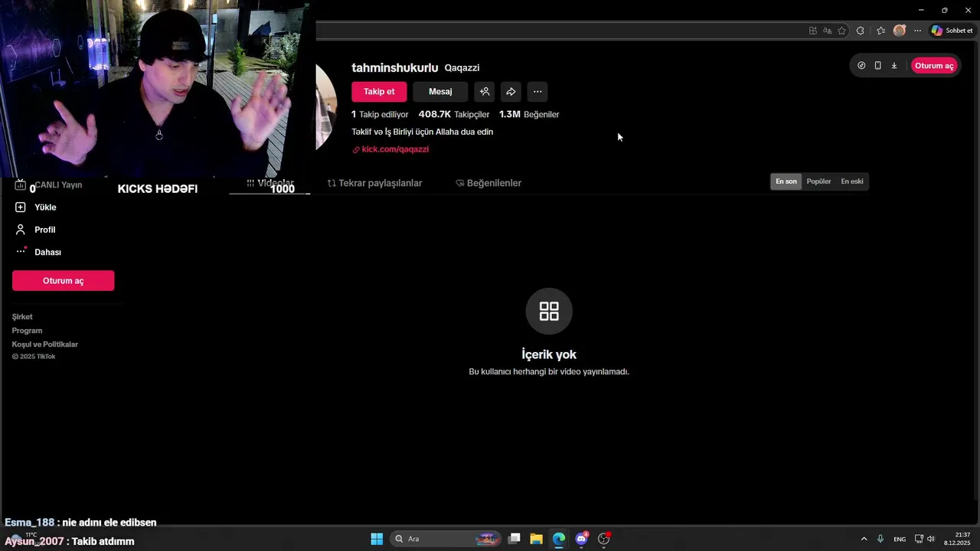Click the tahminshukurlu username heading
The image size is (980, 551).
(x=395, y=68)
